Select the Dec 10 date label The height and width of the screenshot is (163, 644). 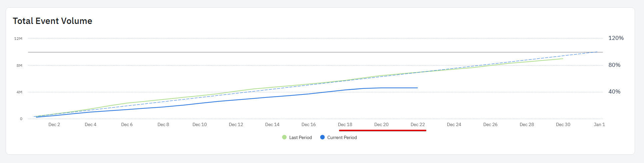click(200, 124)
